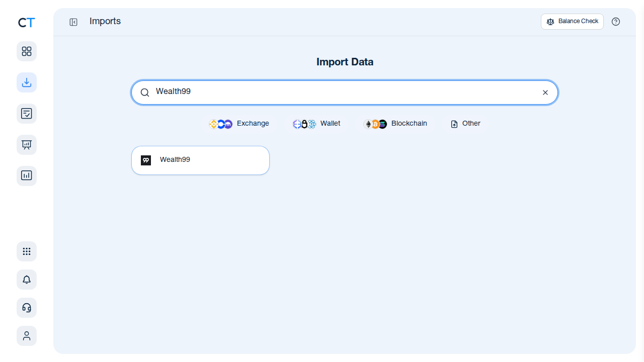The width and height of the screenshot is (644, 362).
Task: Filter by Exchange category
Action: [239, 124]
